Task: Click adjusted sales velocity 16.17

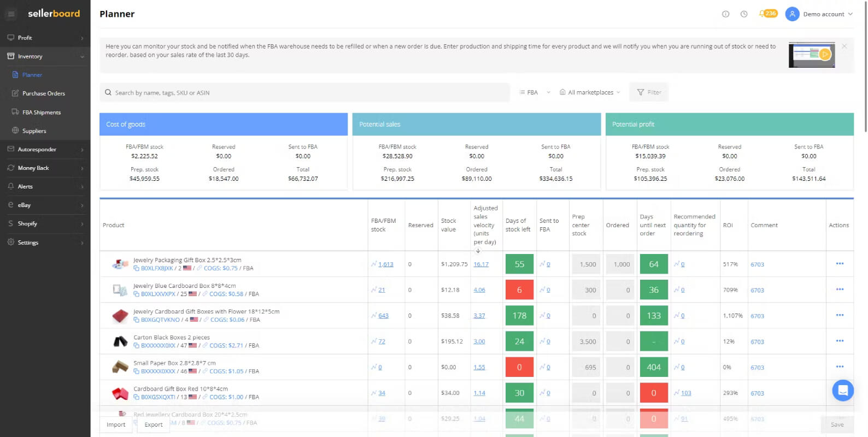Action: (481, 264)
